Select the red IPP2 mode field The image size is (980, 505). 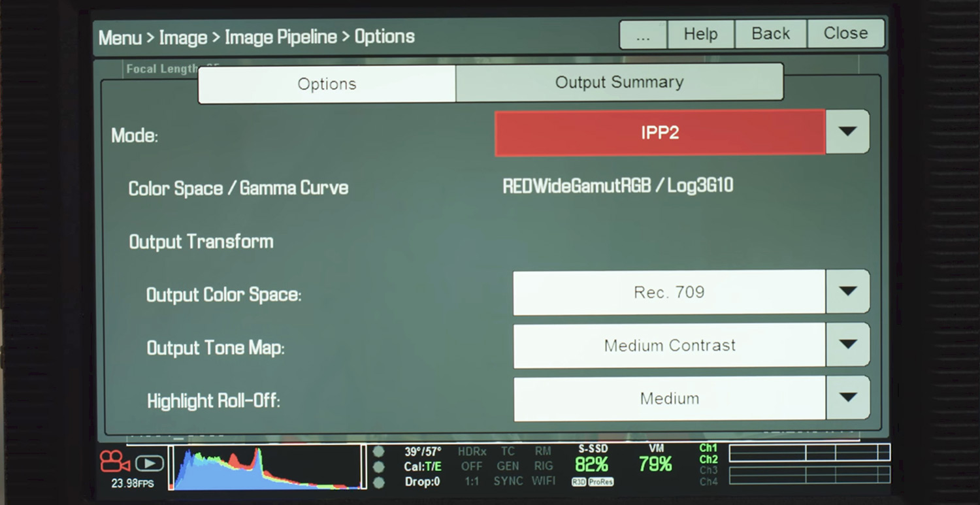coord(660,133)
